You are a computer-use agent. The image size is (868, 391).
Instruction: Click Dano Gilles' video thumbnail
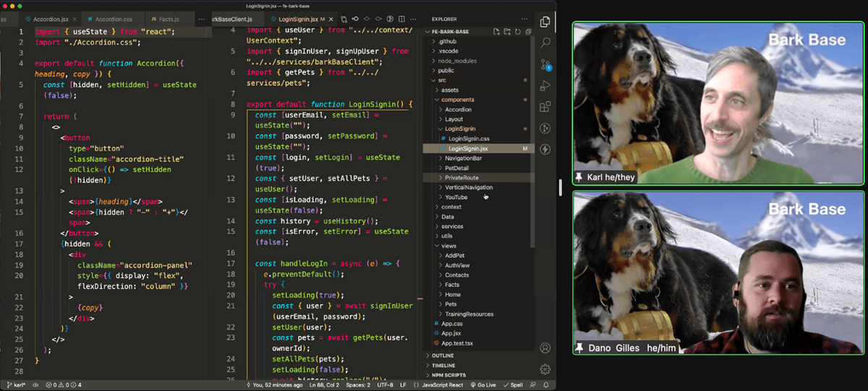718,273
